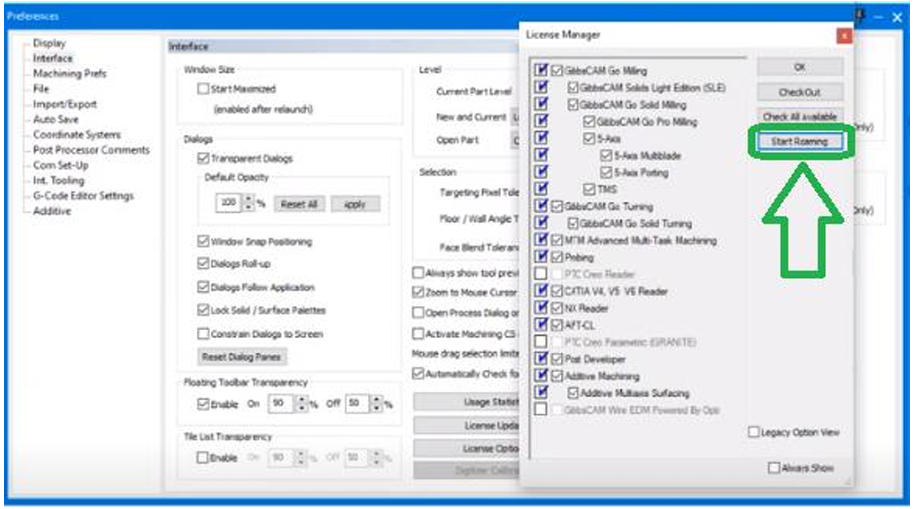Check the PTC Creo Reader roaming box
This screenshot has width=914, height=509.
[x=541, y=274]
